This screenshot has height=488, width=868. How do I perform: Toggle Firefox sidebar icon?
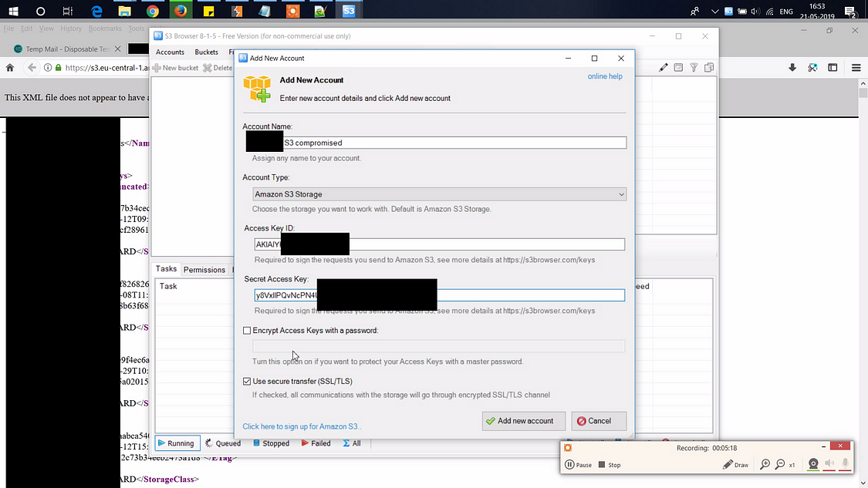[833, 68]
